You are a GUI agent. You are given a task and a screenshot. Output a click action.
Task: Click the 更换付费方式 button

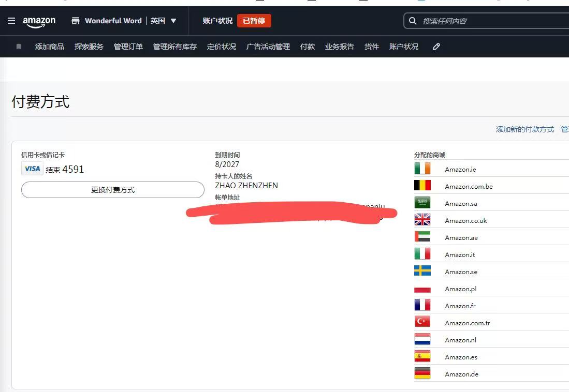(x=113, y=190)
